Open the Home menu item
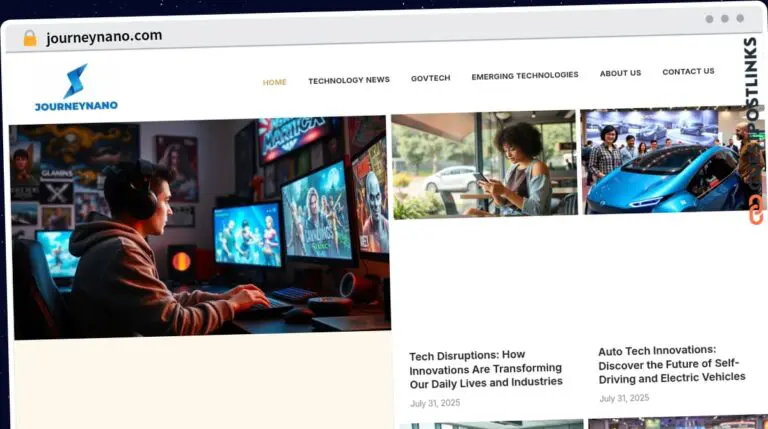 coord(274,82)
